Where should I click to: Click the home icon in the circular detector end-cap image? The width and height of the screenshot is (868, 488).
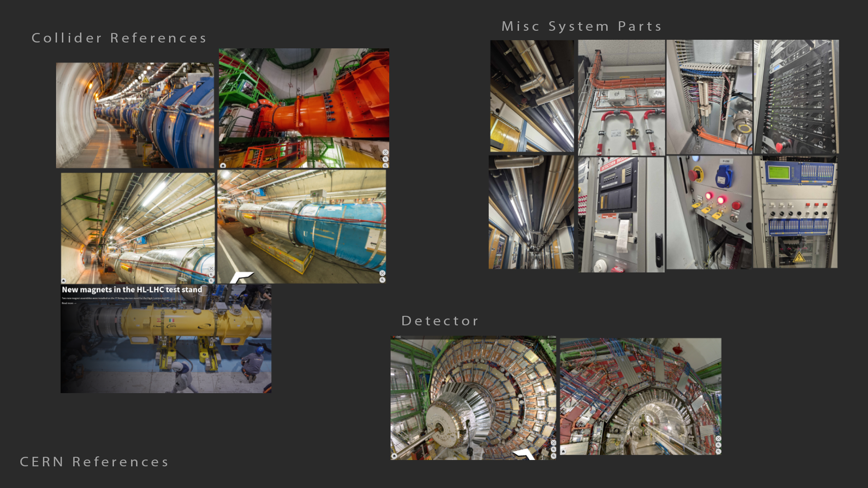pos(394,456)
